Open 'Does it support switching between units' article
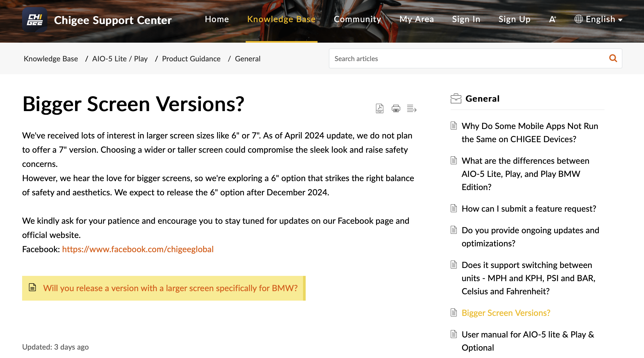 528,278
